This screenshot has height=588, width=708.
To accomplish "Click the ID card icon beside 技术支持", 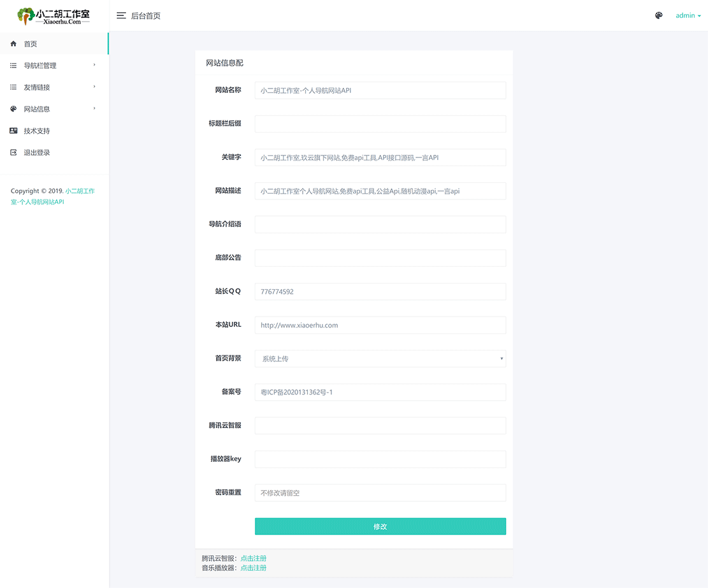I will click(13, 131).
